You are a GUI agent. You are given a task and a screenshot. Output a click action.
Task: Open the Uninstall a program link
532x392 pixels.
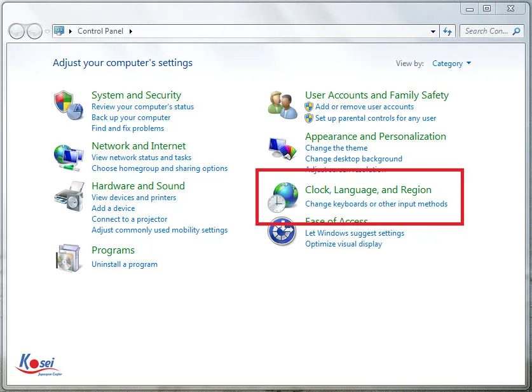(x=125, y=264)
